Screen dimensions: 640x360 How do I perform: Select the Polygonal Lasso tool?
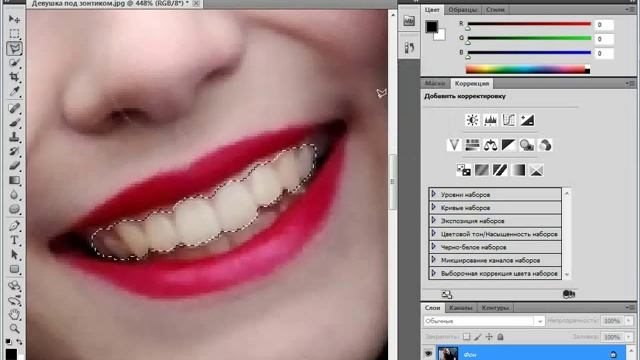point(14,48)
